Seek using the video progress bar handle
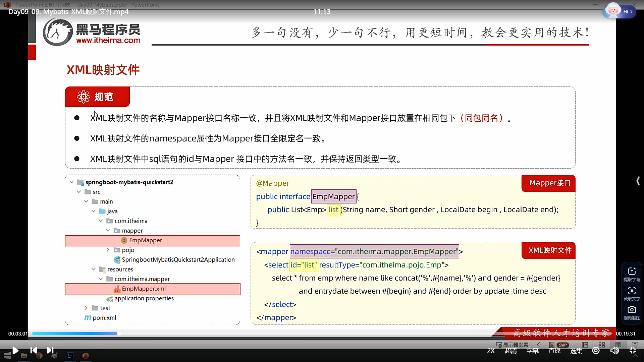 click(119, 334)
